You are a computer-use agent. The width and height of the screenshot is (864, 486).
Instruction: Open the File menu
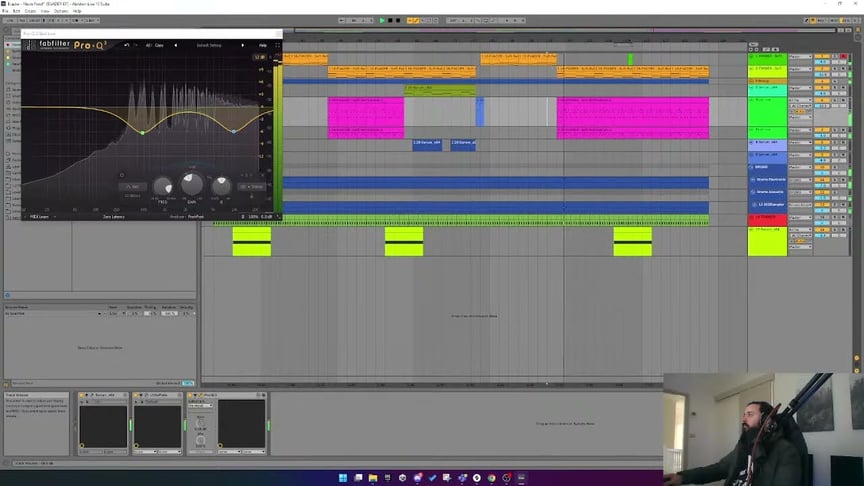pos(5,11)
